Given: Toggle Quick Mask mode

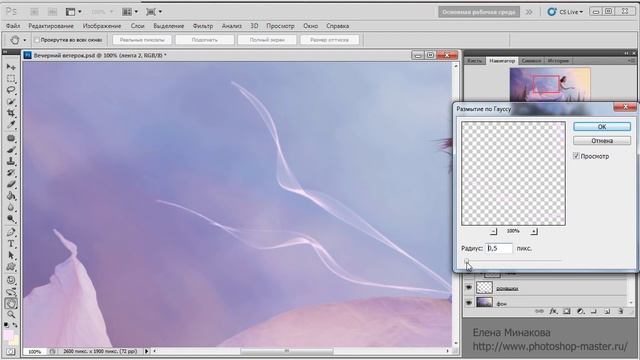Looking at the screenshot, I should click(x=11, y=351).
